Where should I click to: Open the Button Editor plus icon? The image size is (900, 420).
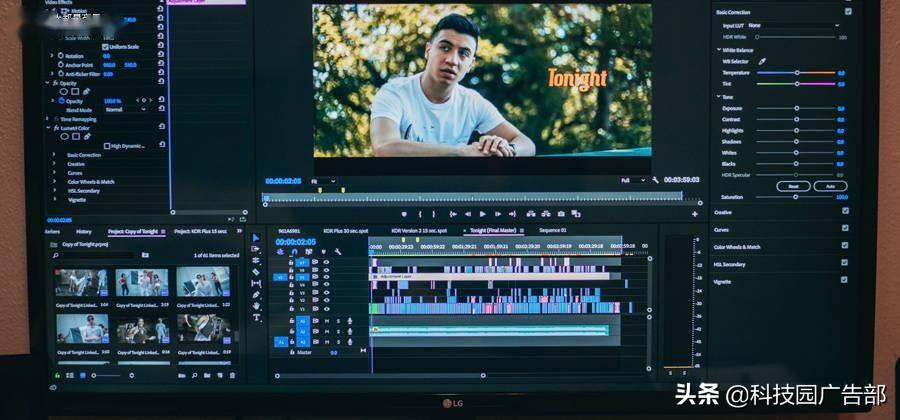(x=695, y=214)
